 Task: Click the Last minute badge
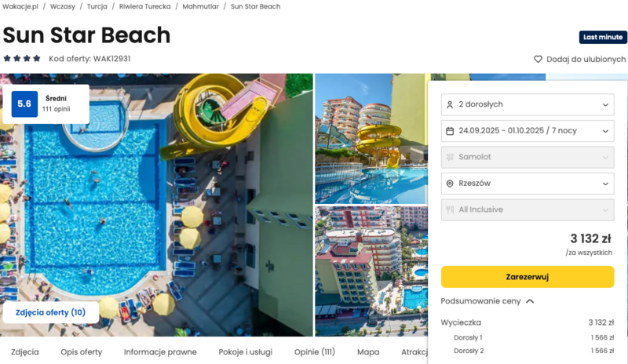point(603,37)
